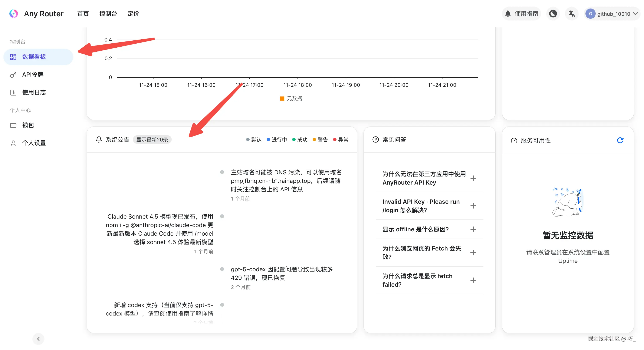
Task: Click the Any Router logo icon
Action: point(13,14)
